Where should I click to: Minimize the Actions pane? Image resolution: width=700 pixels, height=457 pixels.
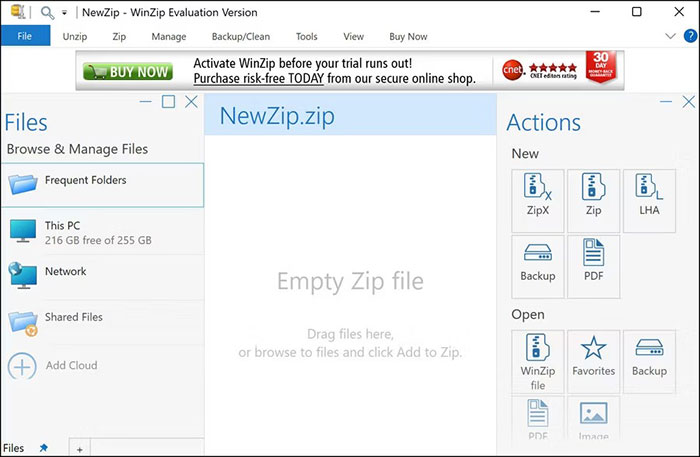(666, 102)
